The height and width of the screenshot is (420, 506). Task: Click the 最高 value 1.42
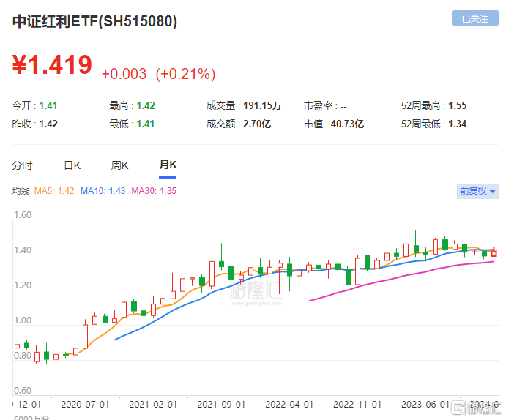point(146,105)
